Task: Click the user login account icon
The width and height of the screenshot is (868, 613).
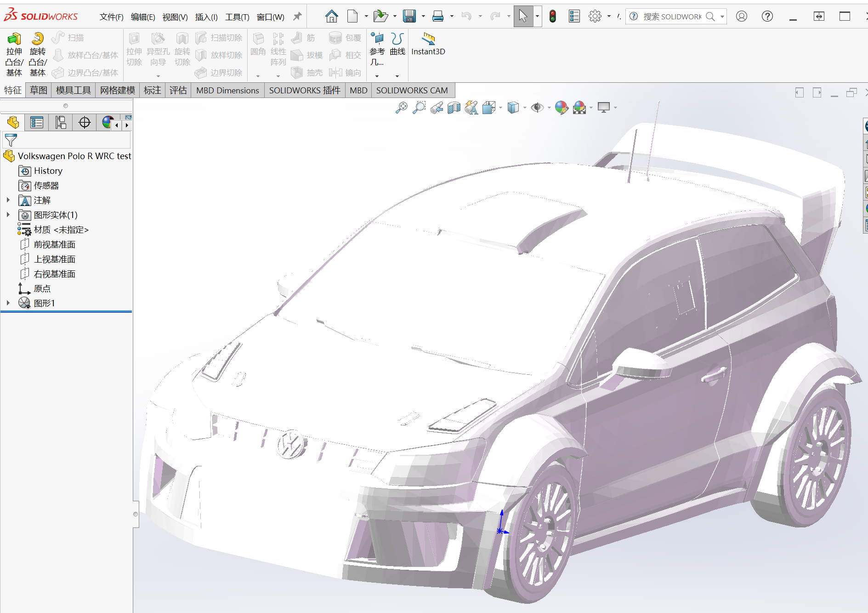Action: pyautogui.click(x=742, y=17)
